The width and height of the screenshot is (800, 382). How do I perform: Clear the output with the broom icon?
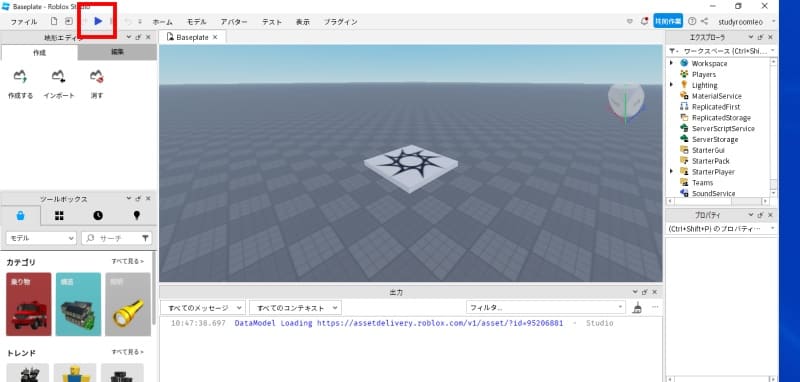(x=637, y=308)
